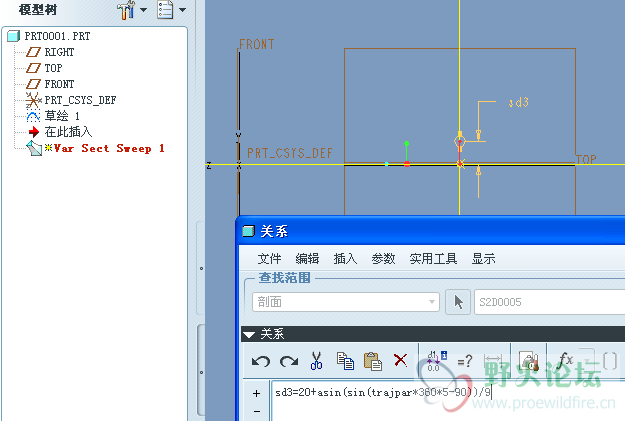Click the RIGHT datum plane icon

coord(33,52)
